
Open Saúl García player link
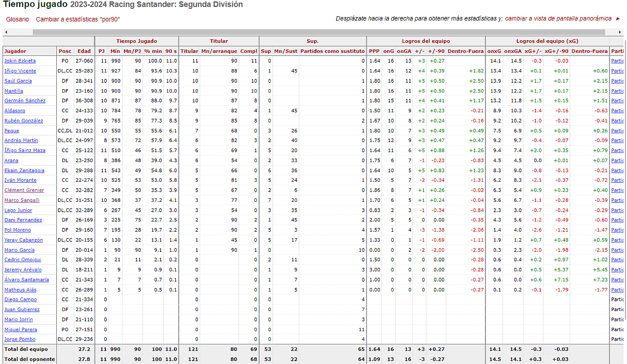pos(18,81)
